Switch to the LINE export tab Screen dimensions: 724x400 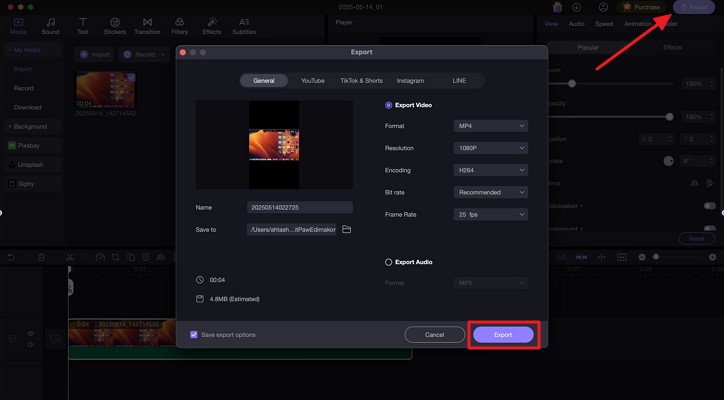pyautogui.click(x=459, y=80)
